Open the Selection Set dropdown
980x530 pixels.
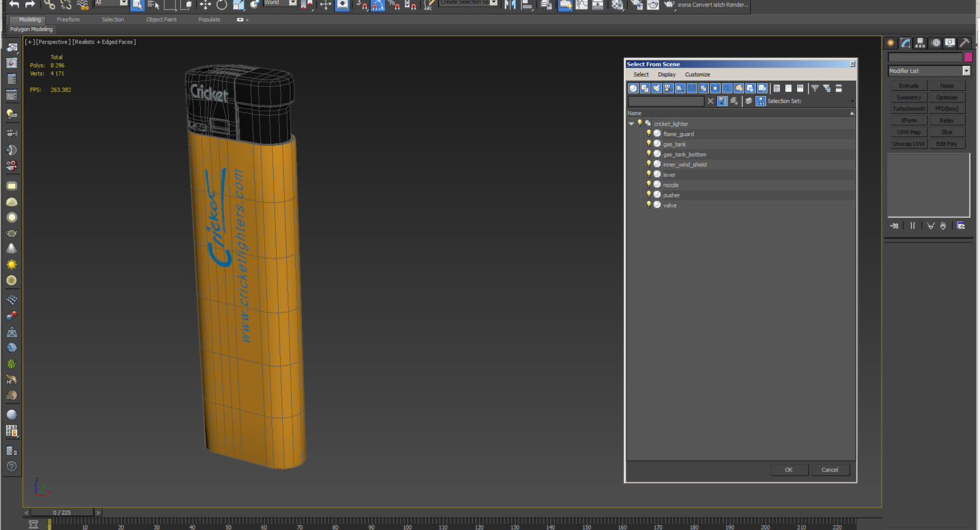coord(852,101)
